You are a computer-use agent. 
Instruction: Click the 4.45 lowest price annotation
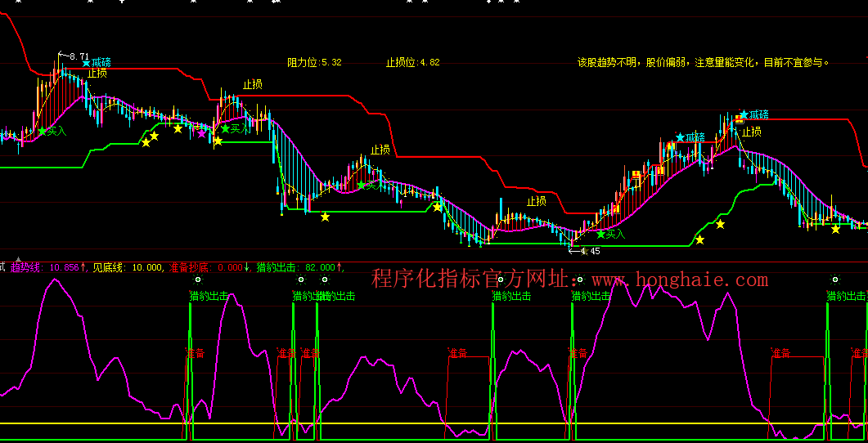(590, 251)
